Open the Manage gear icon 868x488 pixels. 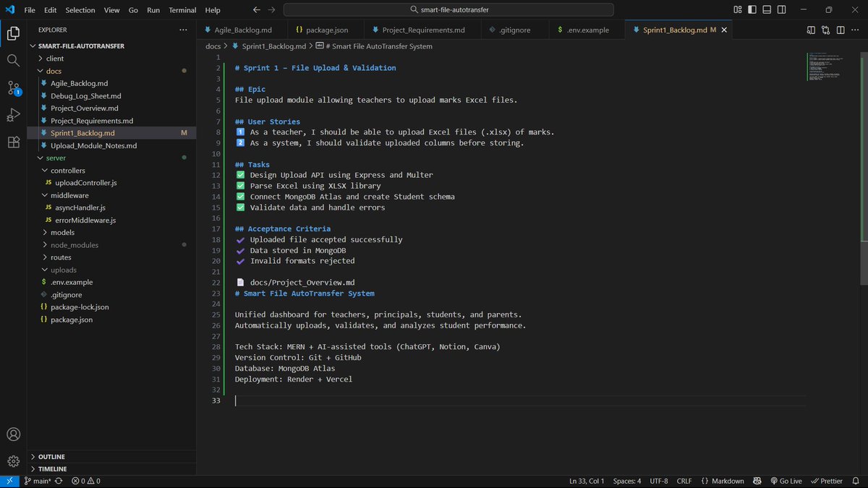[13, 461]
